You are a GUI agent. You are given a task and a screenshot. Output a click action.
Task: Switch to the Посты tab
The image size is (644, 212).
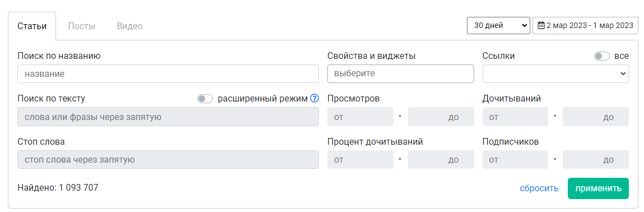[x=82, y=26]
